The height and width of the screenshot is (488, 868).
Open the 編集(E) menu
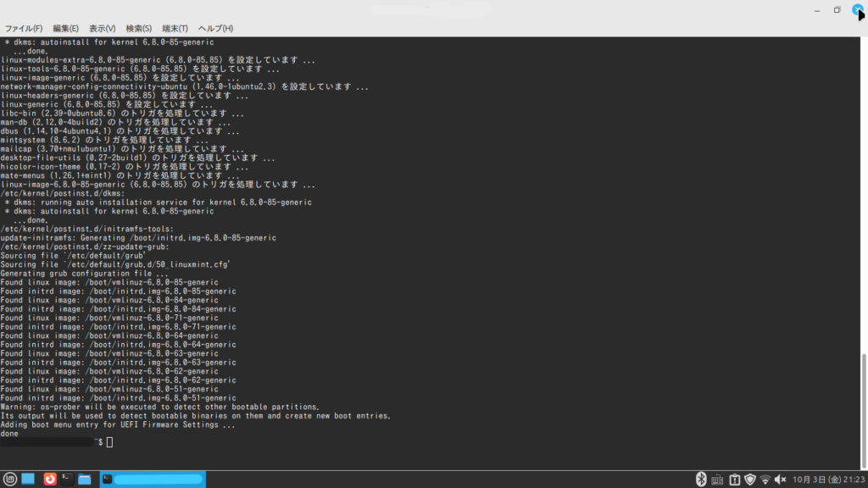coord(65,29)
